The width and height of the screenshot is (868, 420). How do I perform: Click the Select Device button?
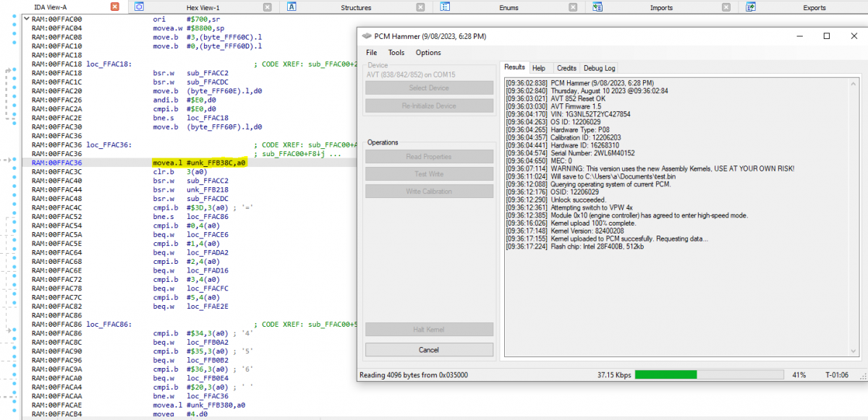click(x=429, y=88)
